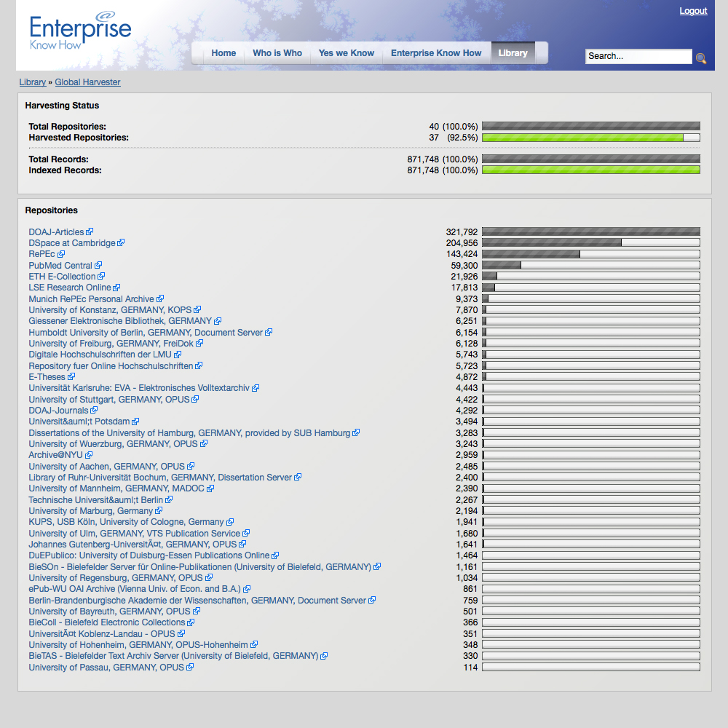Open external link icon next to RePEc
Image resolution: width=728 pixels, height=728 pixels.
click(61, 254)
